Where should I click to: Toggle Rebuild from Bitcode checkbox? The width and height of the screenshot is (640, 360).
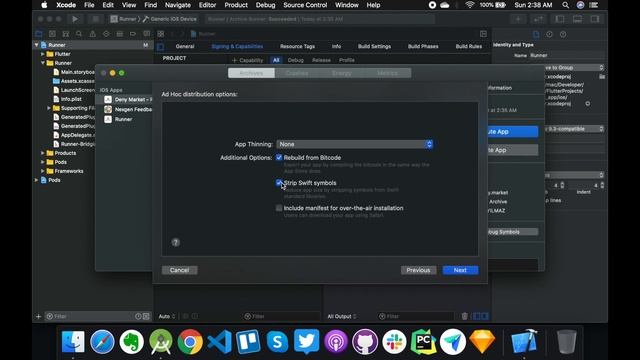pos(279,158)
